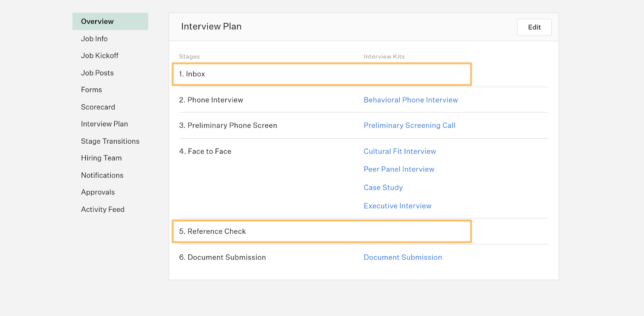Open the Document Submission kit link
The height and width of the screenshot is (316, 644).
(x=402, y=258)
